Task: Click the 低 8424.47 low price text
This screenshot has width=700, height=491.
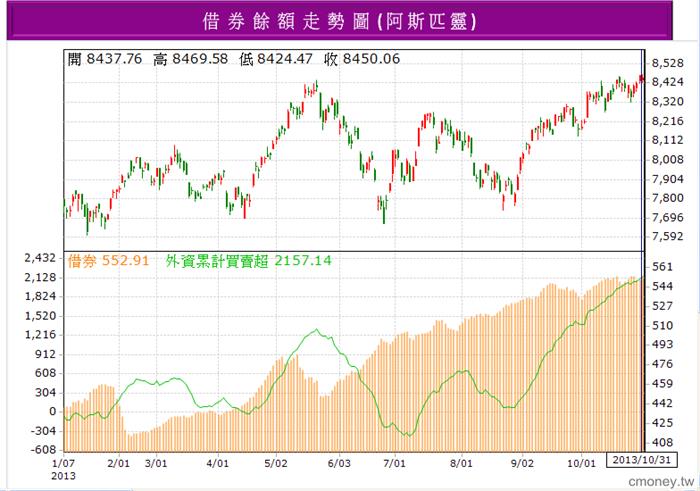Action: tap(276, 59)
